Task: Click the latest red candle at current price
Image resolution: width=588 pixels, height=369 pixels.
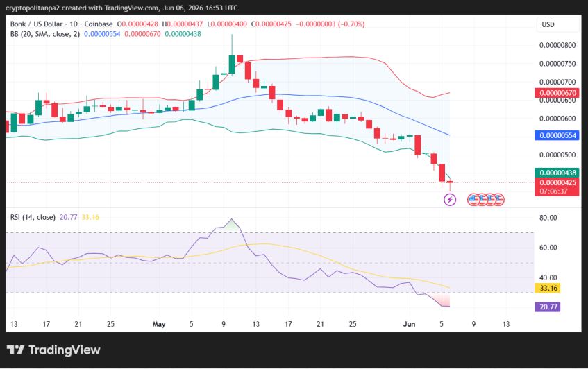Action: click(450, 183)
